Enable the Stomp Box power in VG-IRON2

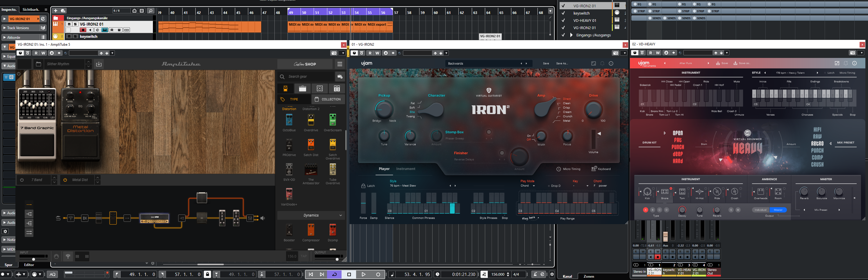click(x=489, y=132)
